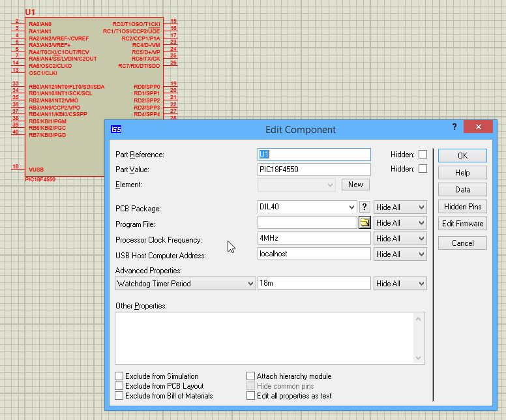Screen dimensions: 506x420
Task: Click the Watchdog Timer Period 18m value field
Action: coord(314,283)
